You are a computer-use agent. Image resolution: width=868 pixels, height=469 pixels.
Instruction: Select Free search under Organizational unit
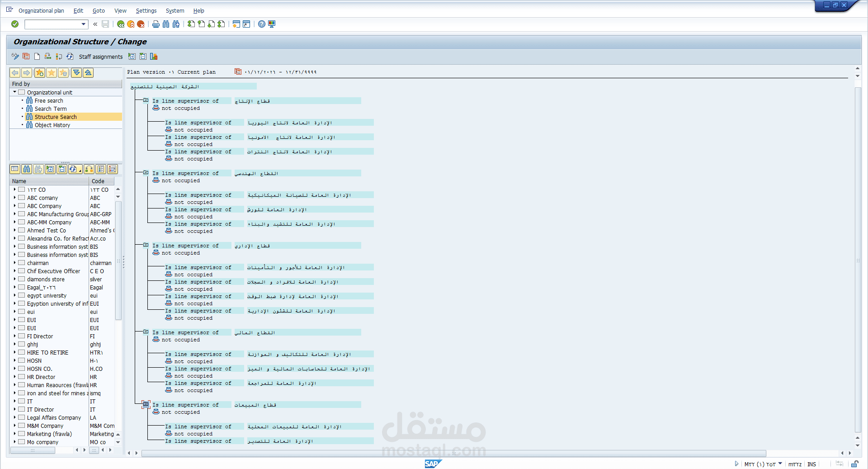[x=49, y=100]
